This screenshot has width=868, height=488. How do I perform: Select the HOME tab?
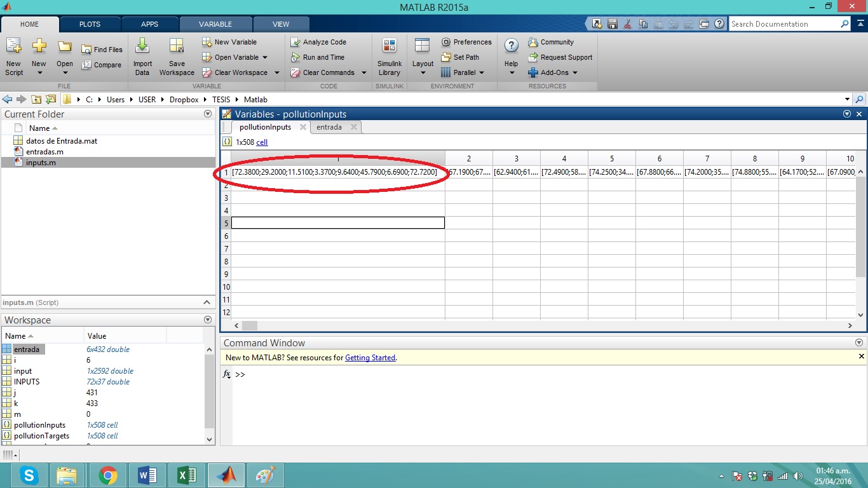click(30, 24)
